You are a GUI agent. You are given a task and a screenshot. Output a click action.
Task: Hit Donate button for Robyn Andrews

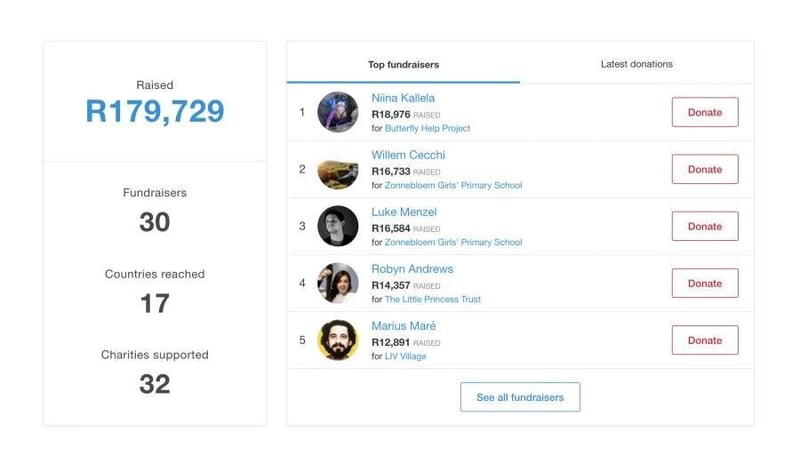pos(704,283)
